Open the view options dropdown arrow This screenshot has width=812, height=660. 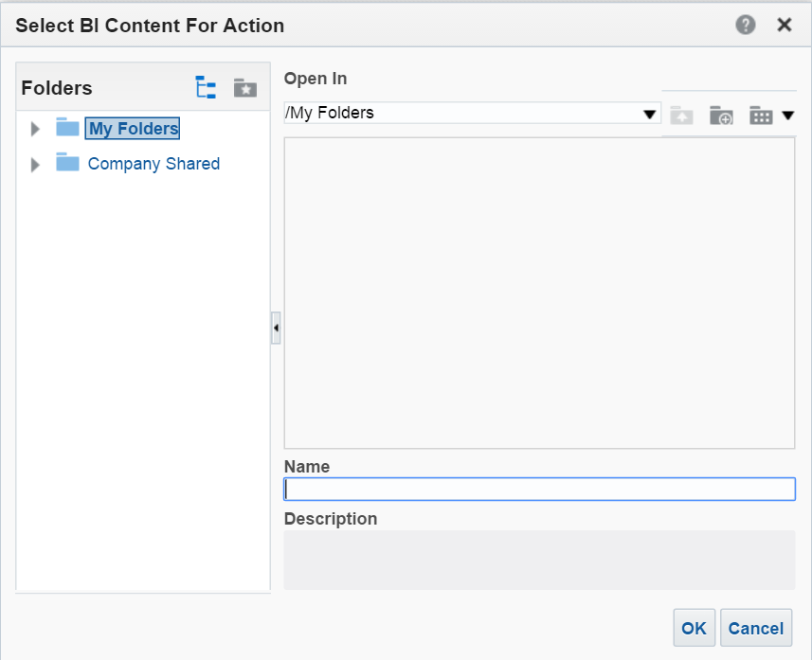(787, 116)
